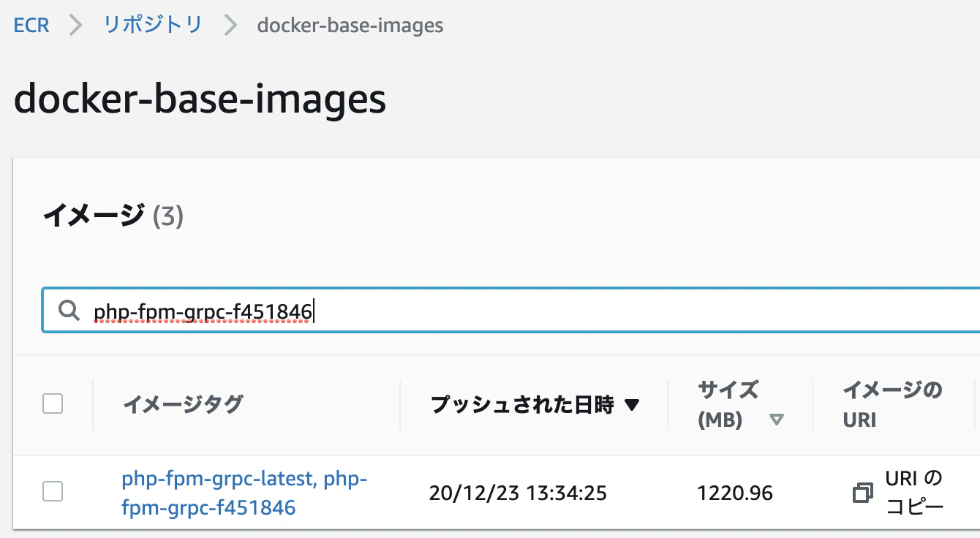Focus the image search field
Viewport: 980px width, 538px height.
512,311
